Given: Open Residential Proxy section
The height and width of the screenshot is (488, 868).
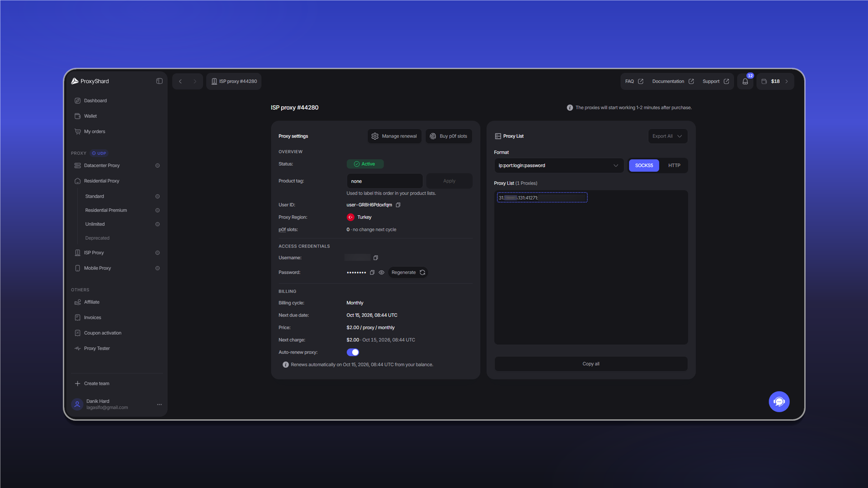Looking at the screenshot, I should 117,181.
